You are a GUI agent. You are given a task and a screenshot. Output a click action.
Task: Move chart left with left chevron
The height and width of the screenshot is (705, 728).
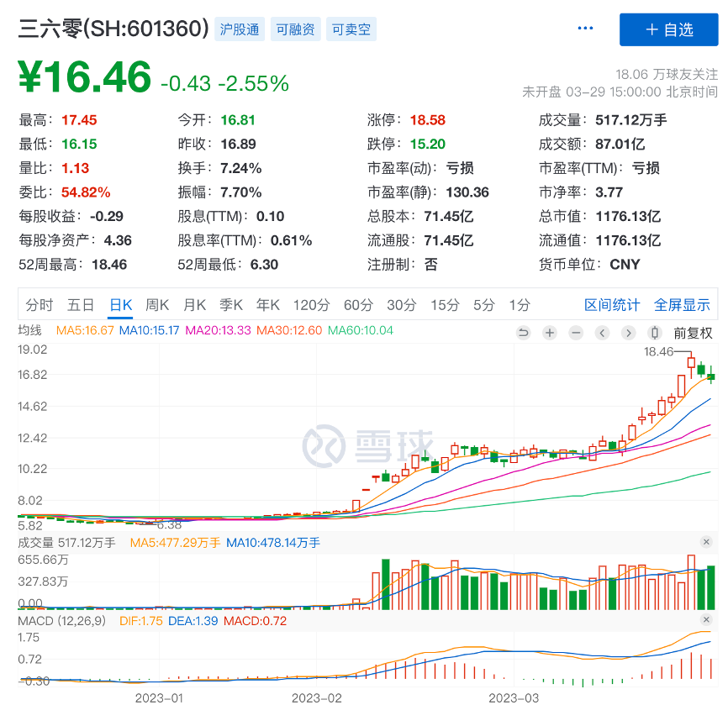tap(602, 333)
